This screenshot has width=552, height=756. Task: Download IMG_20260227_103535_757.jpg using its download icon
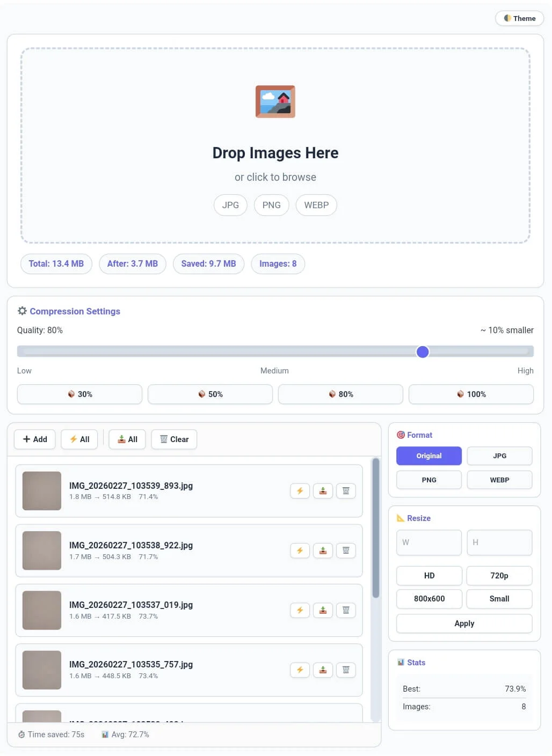pos(323,670)
